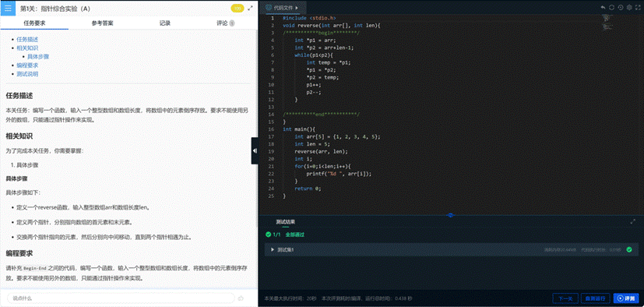Switch to the 参考答案 tab
The width and height of the screenshot is (644, 307).
[x=102, y=23]
